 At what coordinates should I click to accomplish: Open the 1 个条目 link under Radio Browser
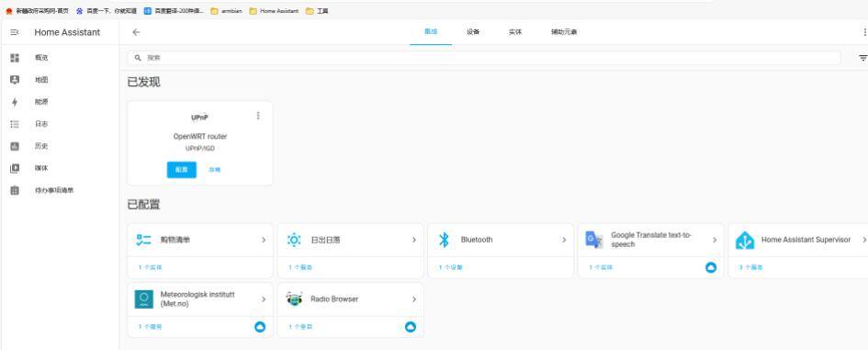coord(300,327)
